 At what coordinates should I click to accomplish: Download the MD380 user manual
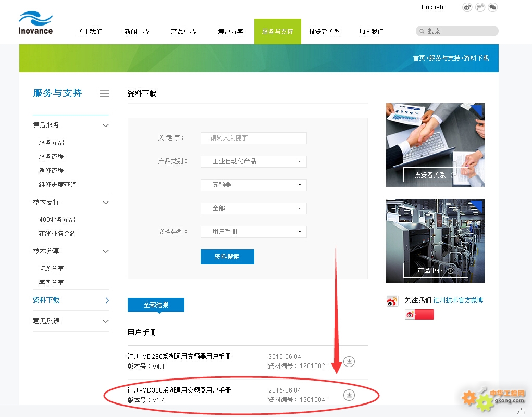click(x=349, y=395)
